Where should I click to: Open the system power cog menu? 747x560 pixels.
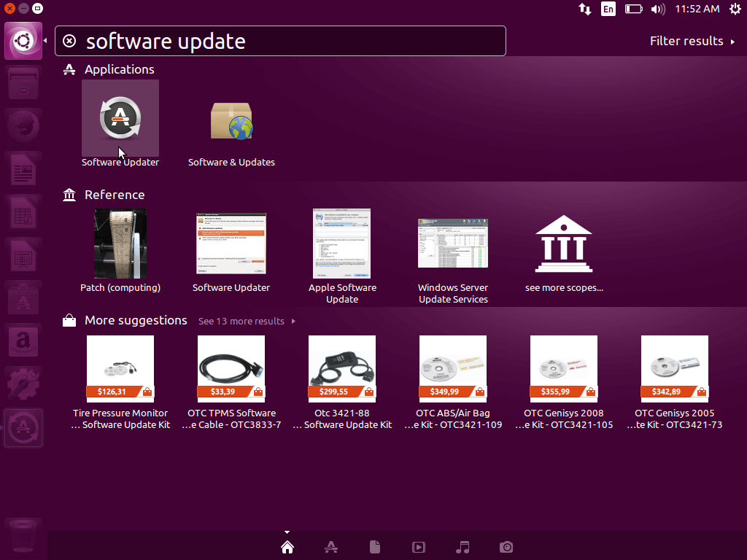[734, 9]
